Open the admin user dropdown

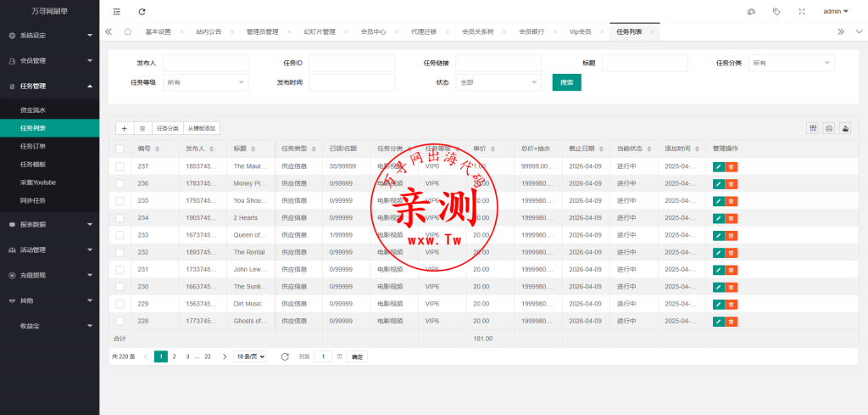click(836, 12)
